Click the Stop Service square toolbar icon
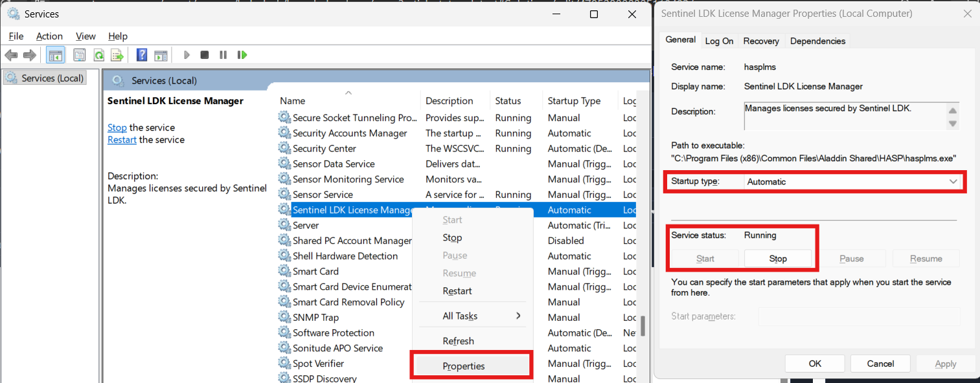 (x=205, y=55)
